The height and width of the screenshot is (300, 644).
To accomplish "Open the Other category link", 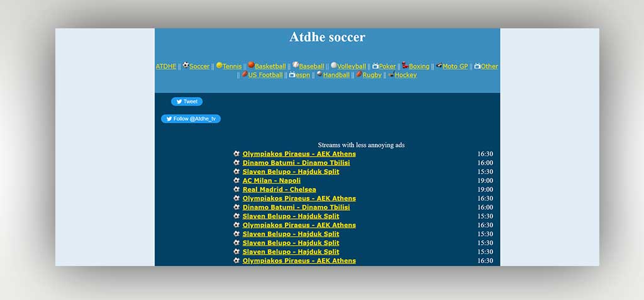I will (x=489, y=66).
